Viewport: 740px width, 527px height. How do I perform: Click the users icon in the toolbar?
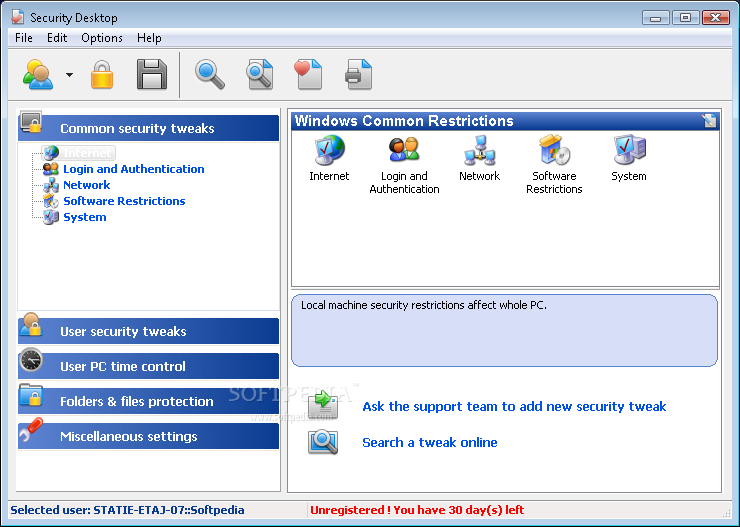pos(38,75)
